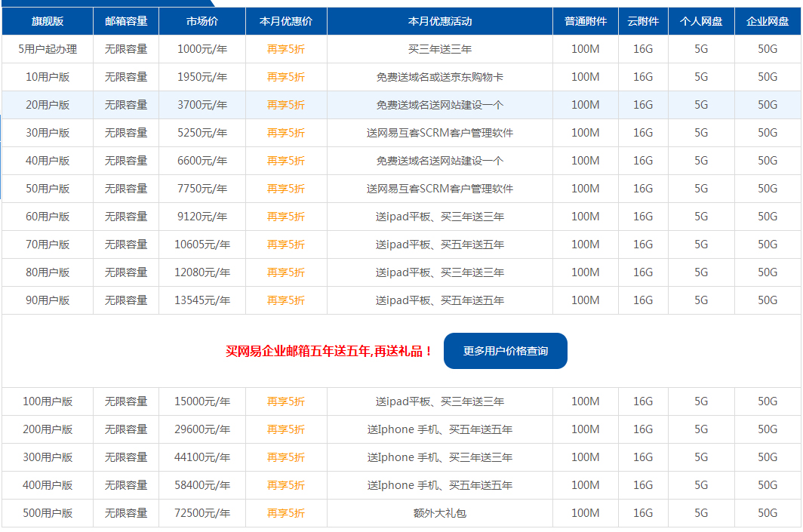Click the 72500元/年 price cell

click(x=202, y=513)
